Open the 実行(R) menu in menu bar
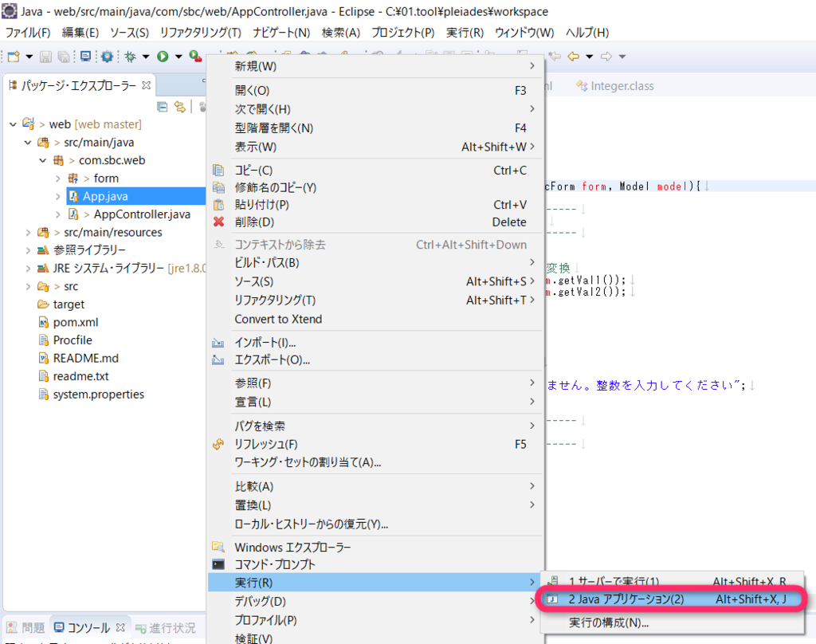This screenshot has width=816, height=644. (465, 32)
